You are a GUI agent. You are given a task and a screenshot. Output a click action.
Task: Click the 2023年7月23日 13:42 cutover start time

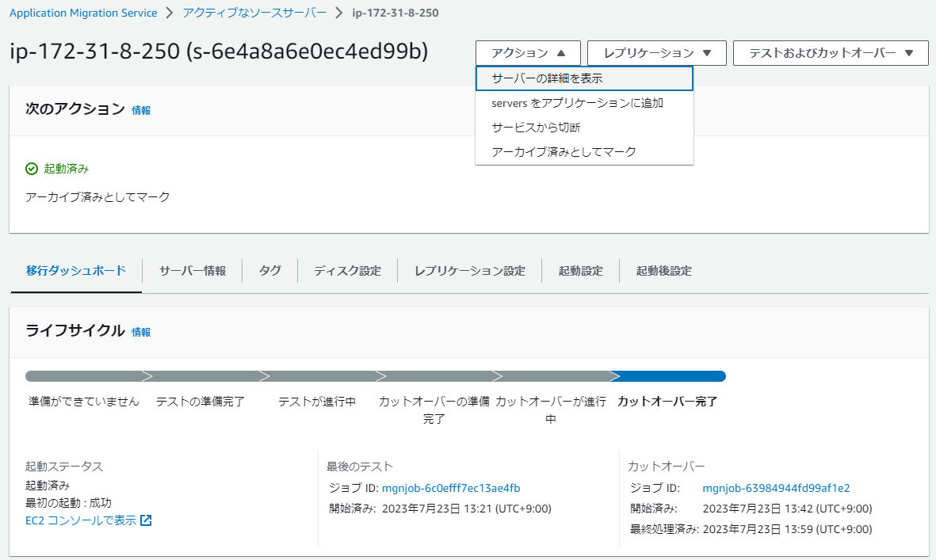pos(787,509)
